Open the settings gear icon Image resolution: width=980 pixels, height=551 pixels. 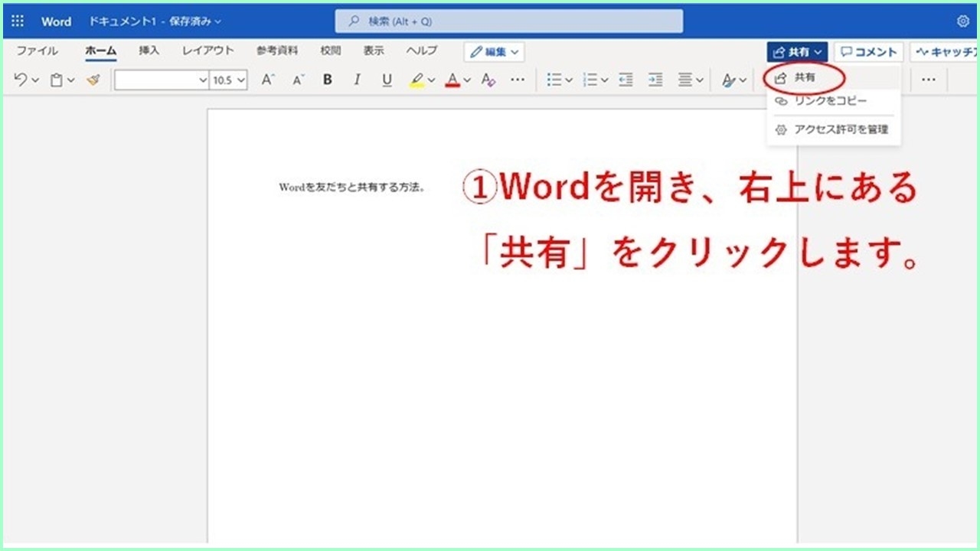(x=963, y=21)
